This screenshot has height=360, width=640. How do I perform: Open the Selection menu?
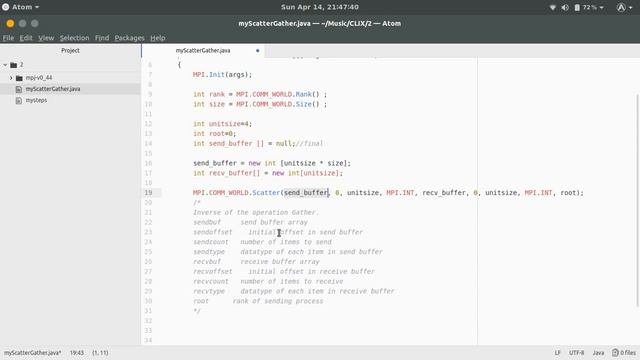point(74,38)
